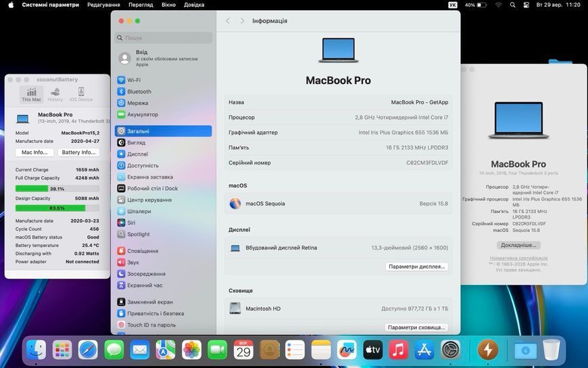Open Reminders app in Dock
The width and height of the screenshot is (588, 368).
[295, 350]
